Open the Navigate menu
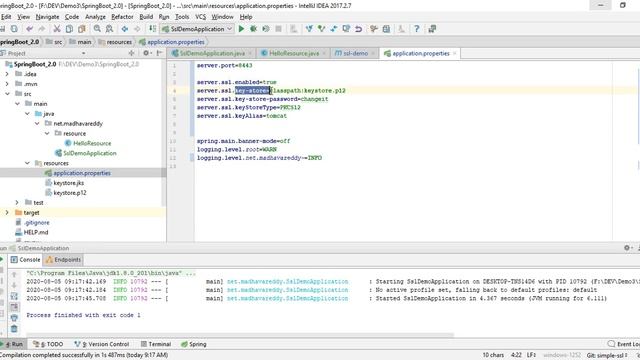The image size is (640, 360). [47, 17]
